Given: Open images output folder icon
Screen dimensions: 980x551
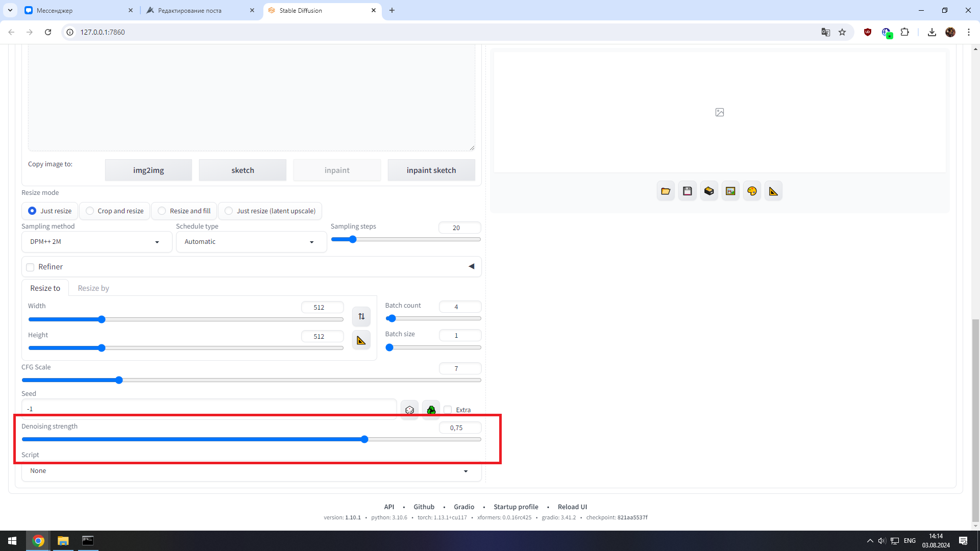Looking at the screenshot, I should (x=666, y=191).
